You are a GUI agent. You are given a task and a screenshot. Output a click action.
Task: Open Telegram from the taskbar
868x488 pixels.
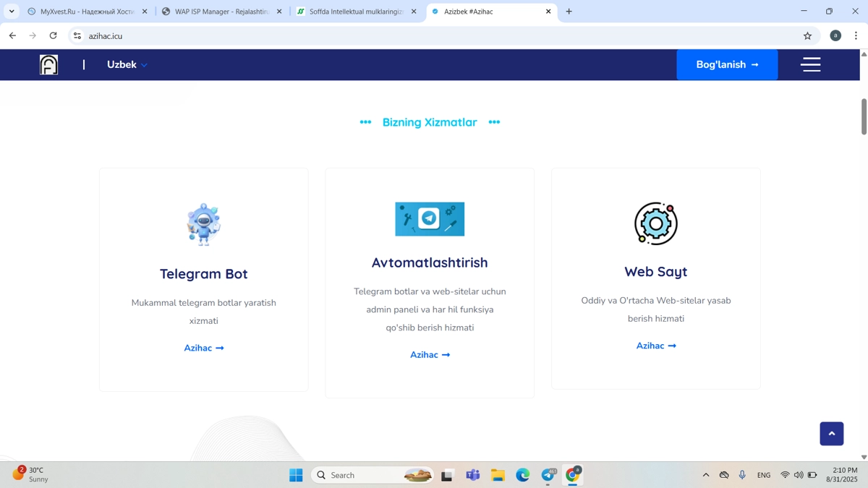coord(548,475)
